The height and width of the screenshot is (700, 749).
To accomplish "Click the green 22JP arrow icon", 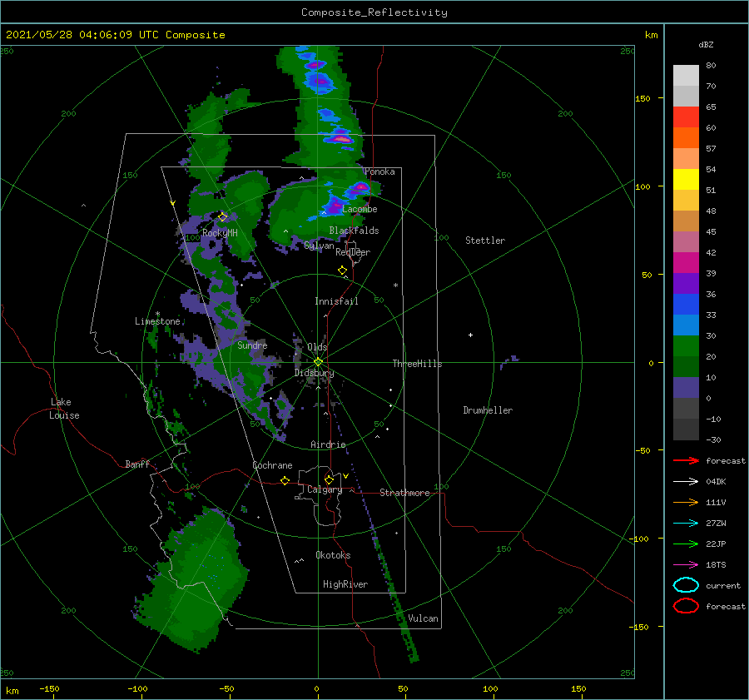I will click(x=686, y=544).
